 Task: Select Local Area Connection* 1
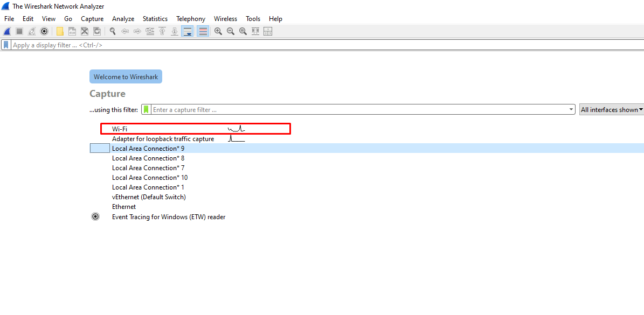[x=148, y=187]
